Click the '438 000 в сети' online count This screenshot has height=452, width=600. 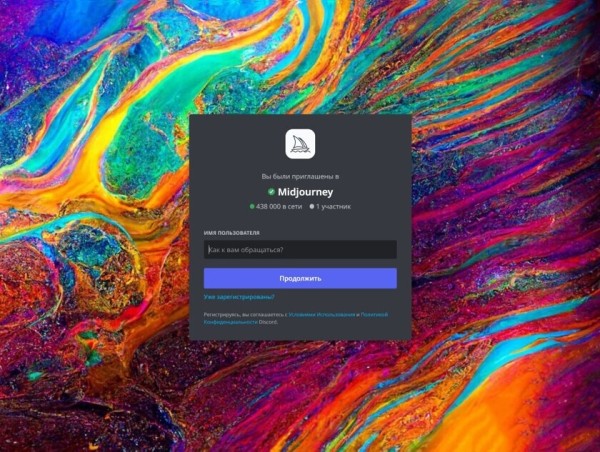click(276, 207)
